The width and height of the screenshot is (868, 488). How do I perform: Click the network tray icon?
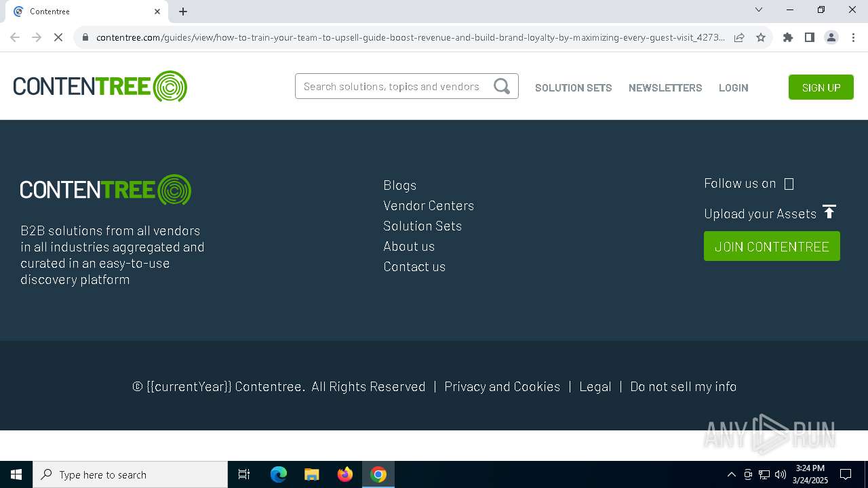764,474
